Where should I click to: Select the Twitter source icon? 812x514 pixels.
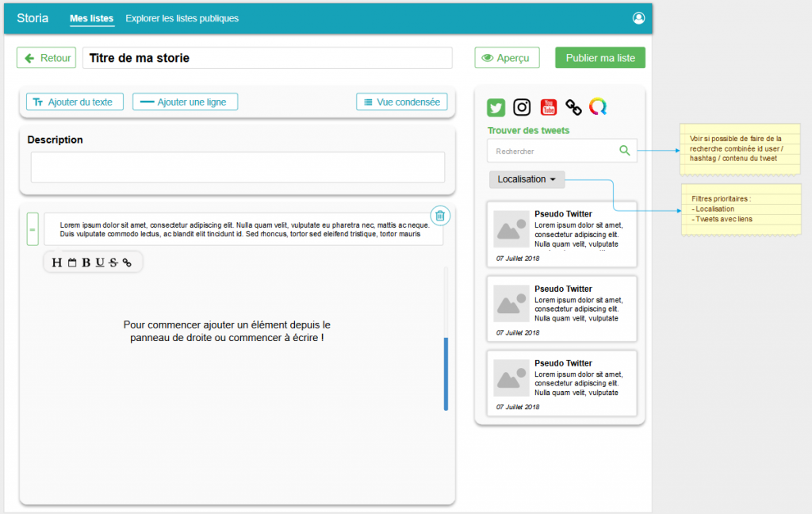coord(496,108)
